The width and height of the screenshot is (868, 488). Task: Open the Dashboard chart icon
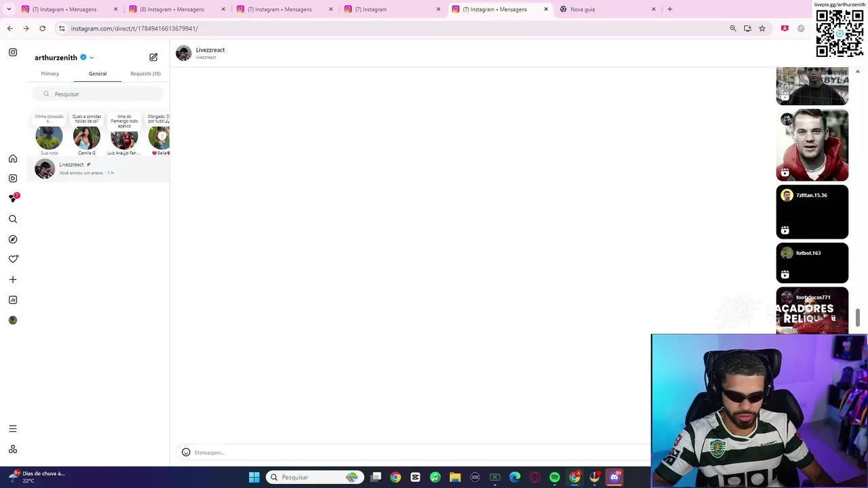(13, 300)
